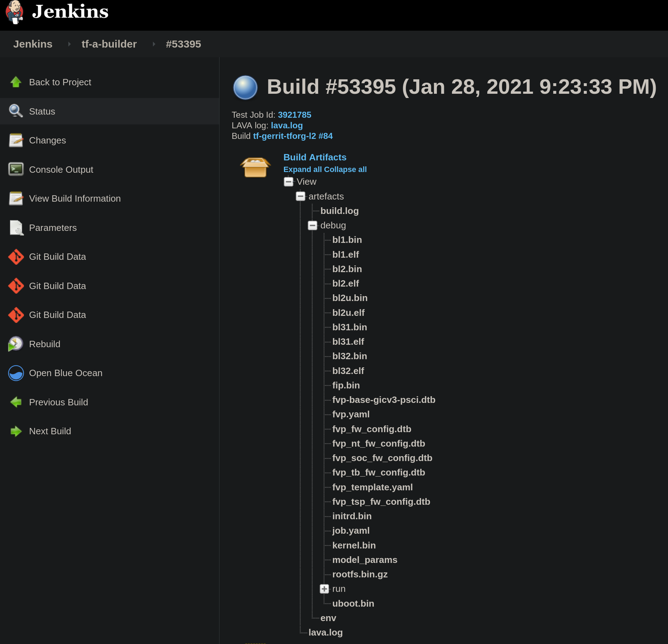Collapse the artefacts folder node
The height and width of the screenshot is (644, 668).
(x=301, y=196)
